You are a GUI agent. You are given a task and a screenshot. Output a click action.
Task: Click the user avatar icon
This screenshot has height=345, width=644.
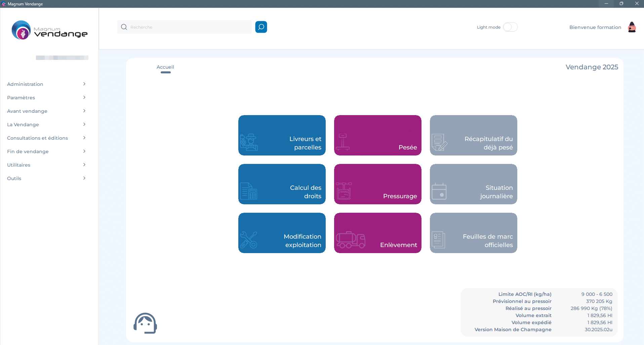[632, 27]
